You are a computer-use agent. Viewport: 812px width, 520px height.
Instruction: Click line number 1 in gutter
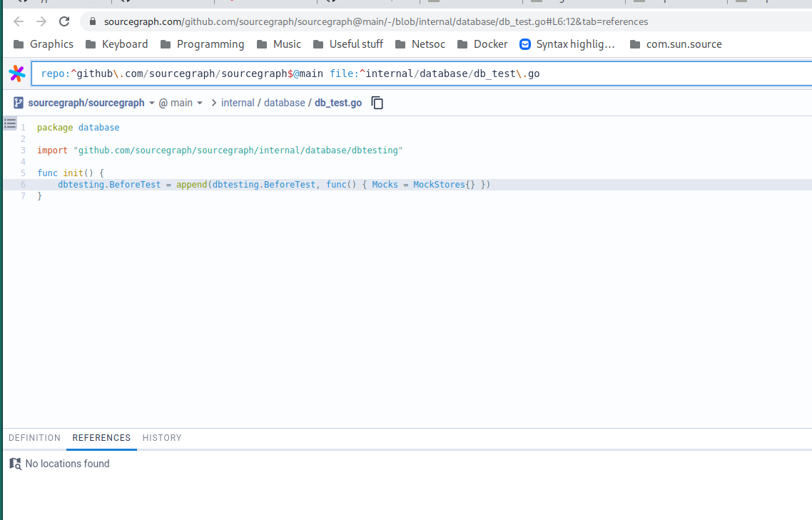pos(24,128)
